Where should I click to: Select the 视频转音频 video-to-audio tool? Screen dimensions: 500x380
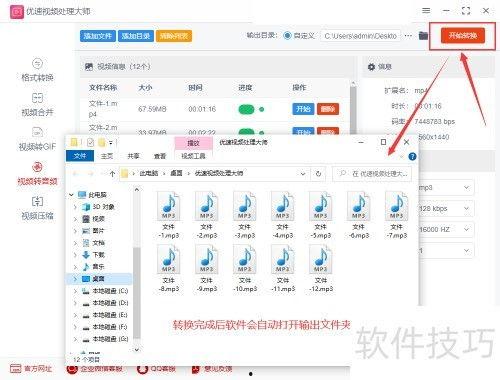37,174
